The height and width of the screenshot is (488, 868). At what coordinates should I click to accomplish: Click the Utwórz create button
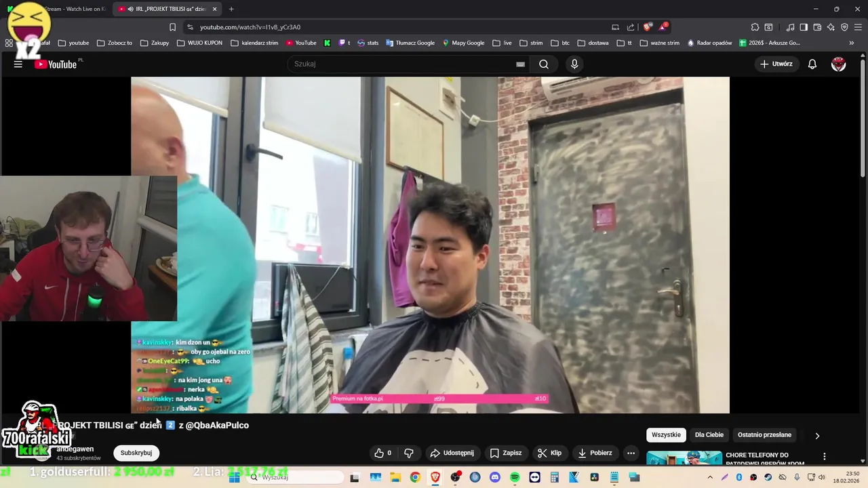(x=776, y=64)
